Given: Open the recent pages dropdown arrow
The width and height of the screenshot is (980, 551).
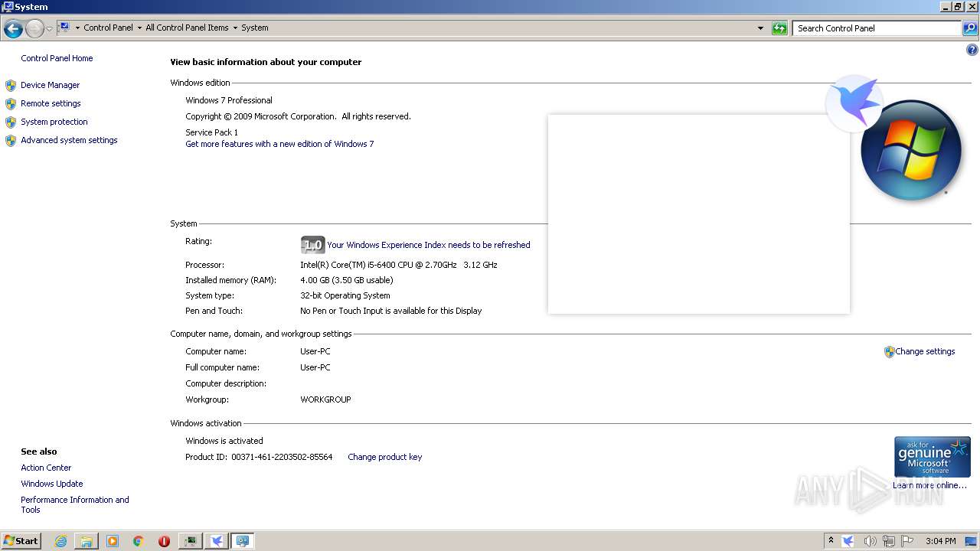Looking at the screenshot, I should tap(49, 29).
